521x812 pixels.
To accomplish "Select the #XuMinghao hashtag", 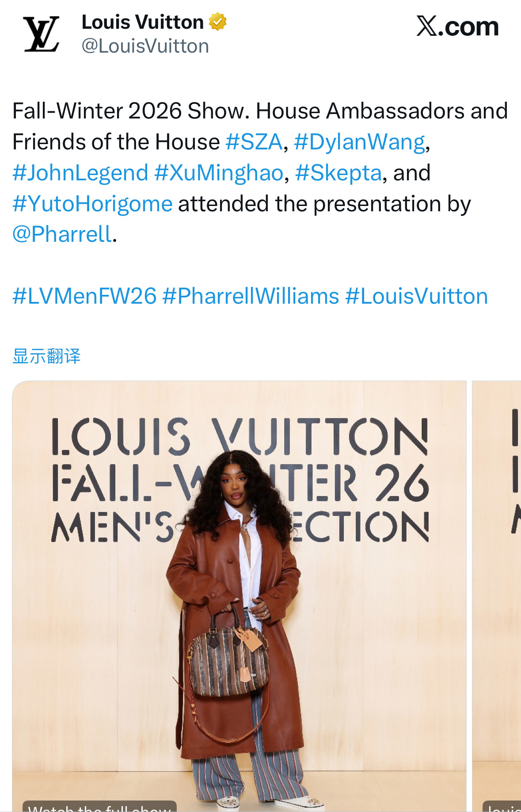I will point(219,173).
